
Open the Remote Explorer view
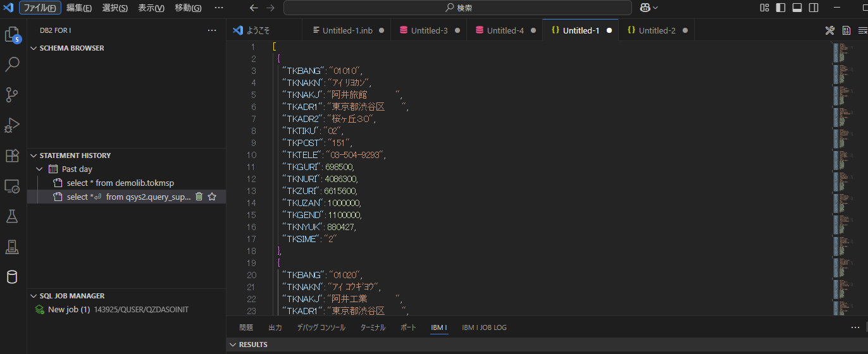click(x=13, y=186)
